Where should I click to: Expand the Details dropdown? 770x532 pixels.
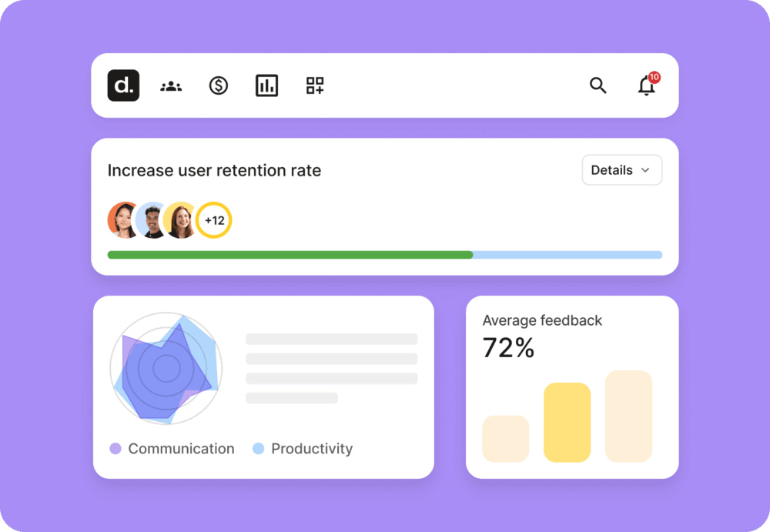click(x=621, y=170)
